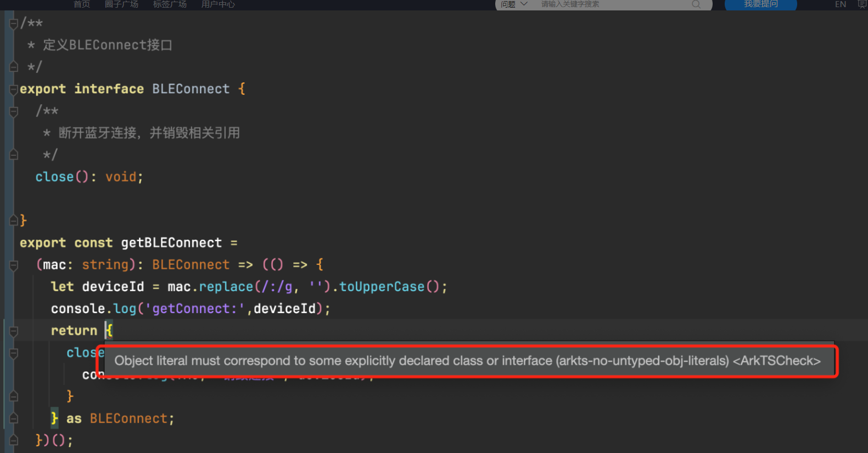Screen dimensions: 868x453
Task: Click the opening brace after 'return'
Action: pos(109,331)
